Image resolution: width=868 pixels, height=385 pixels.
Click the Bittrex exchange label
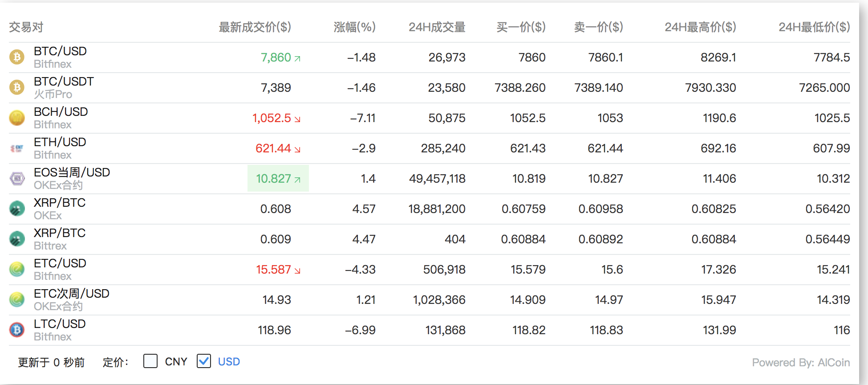pos(50,246)
